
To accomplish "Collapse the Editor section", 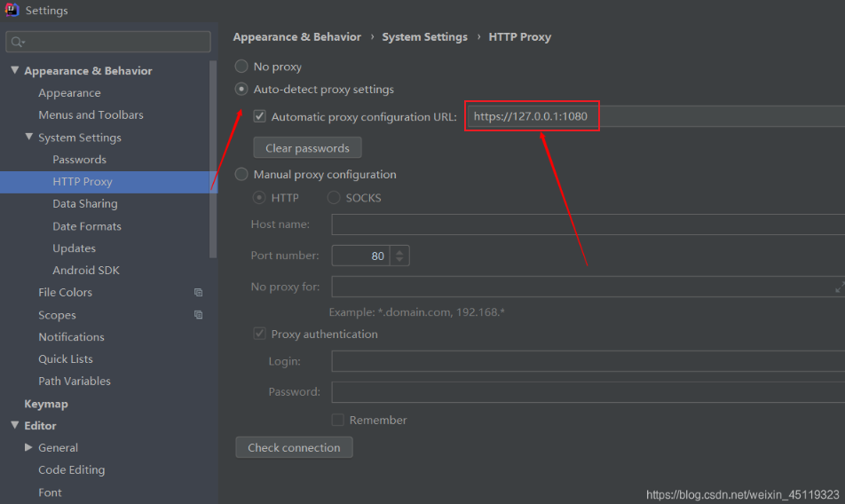I will (14, 426).
